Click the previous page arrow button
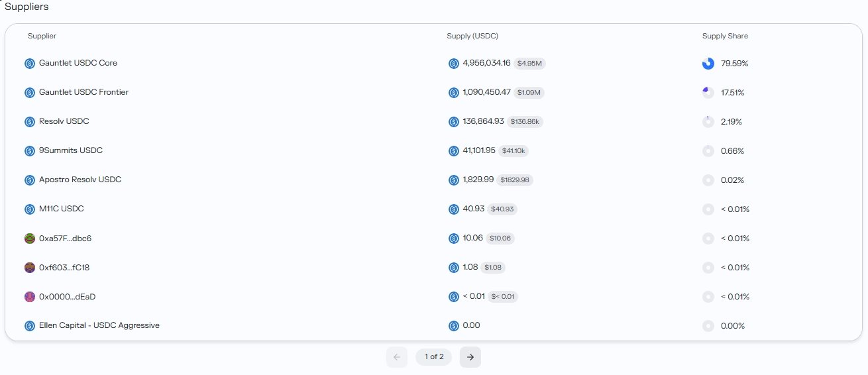Screen dimensions: 868x375 [x=397, y=357]
